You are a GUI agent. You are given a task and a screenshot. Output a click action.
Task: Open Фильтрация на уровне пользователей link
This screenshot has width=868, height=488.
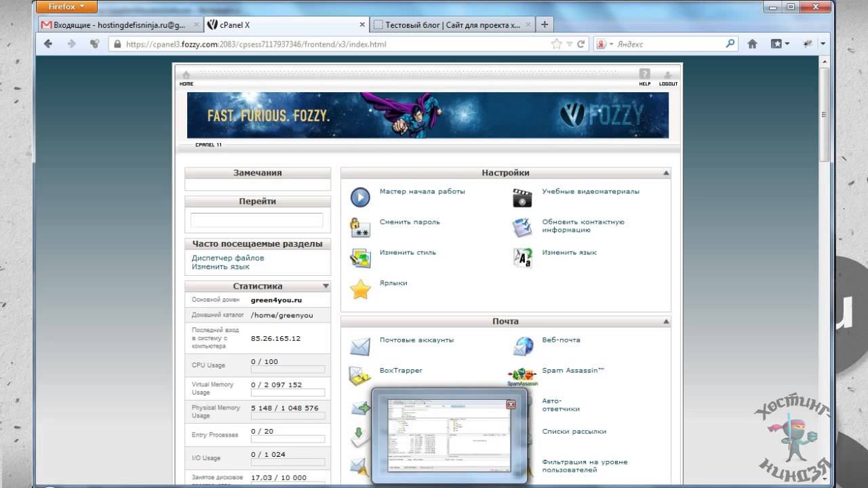point(585,466)
